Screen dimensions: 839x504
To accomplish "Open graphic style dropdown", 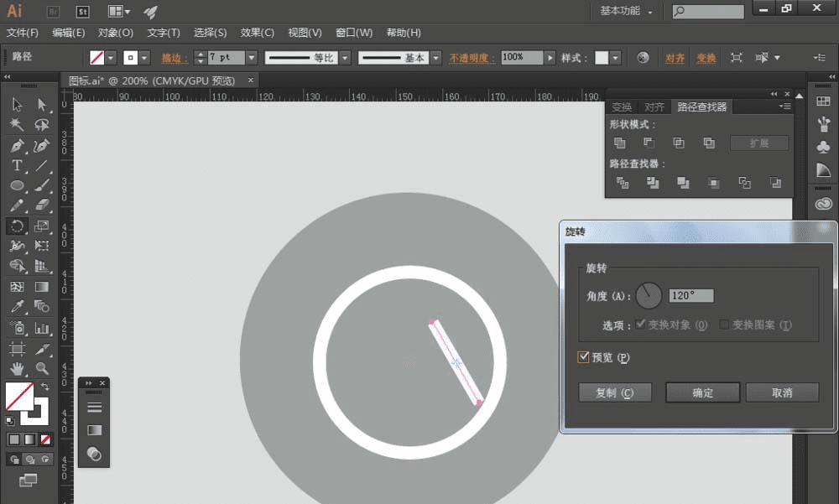I will click(616, 57).
